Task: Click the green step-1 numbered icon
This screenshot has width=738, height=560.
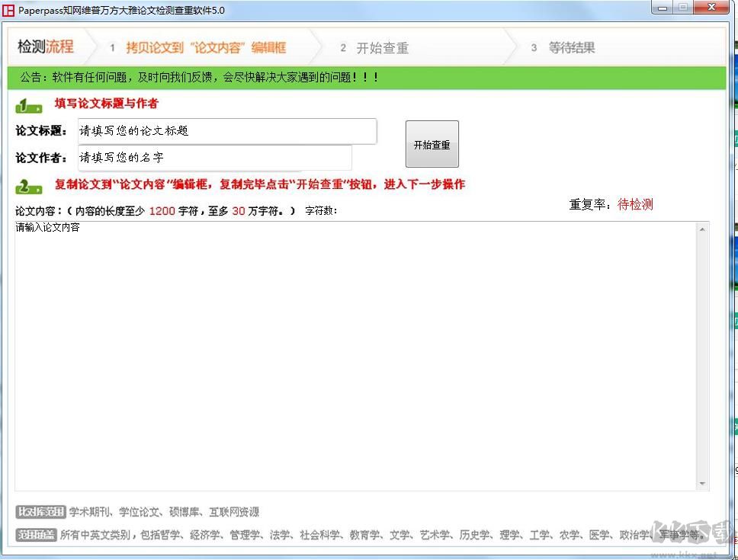Action: [28, 104]
